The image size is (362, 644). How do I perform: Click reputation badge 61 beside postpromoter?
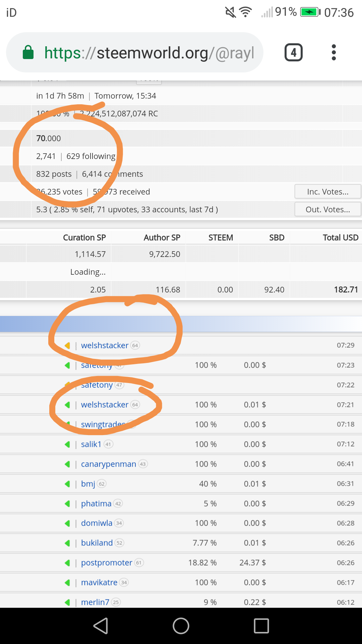139,562
